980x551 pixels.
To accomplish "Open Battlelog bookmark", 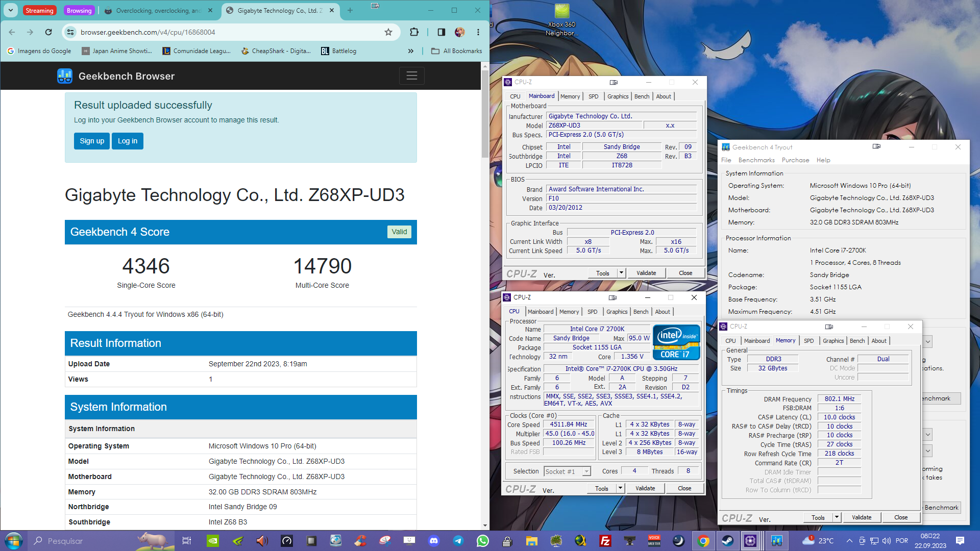I will [x=338, y=51].
